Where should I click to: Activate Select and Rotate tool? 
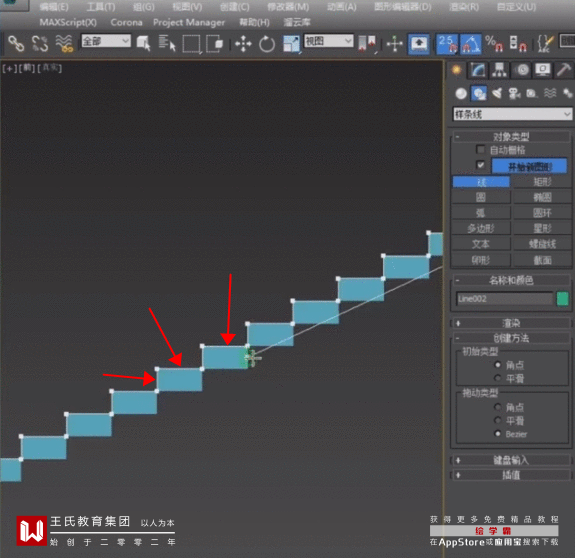click(267, 44)
